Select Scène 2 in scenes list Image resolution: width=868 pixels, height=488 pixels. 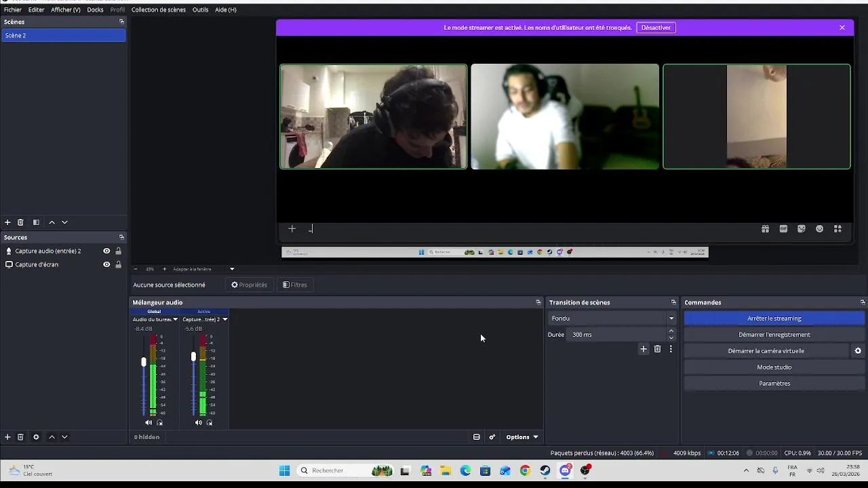(63, 35)
